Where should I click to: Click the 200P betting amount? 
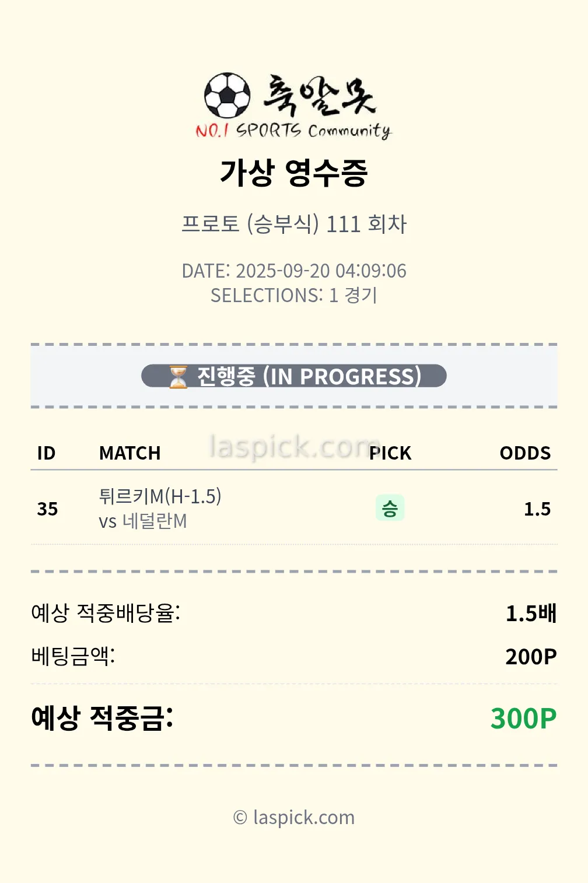click(x=531, y=657)
